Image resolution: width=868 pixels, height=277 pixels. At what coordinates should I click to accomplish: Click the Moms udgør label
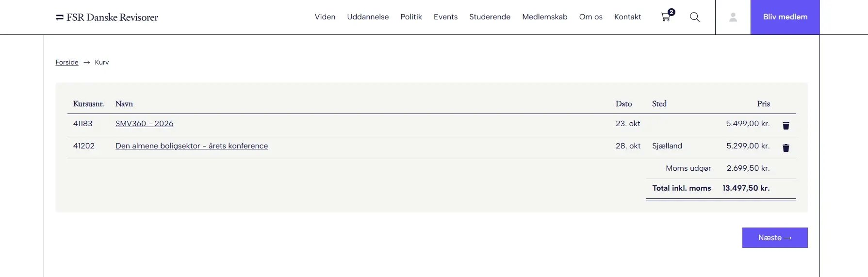(x=688, y=168)
